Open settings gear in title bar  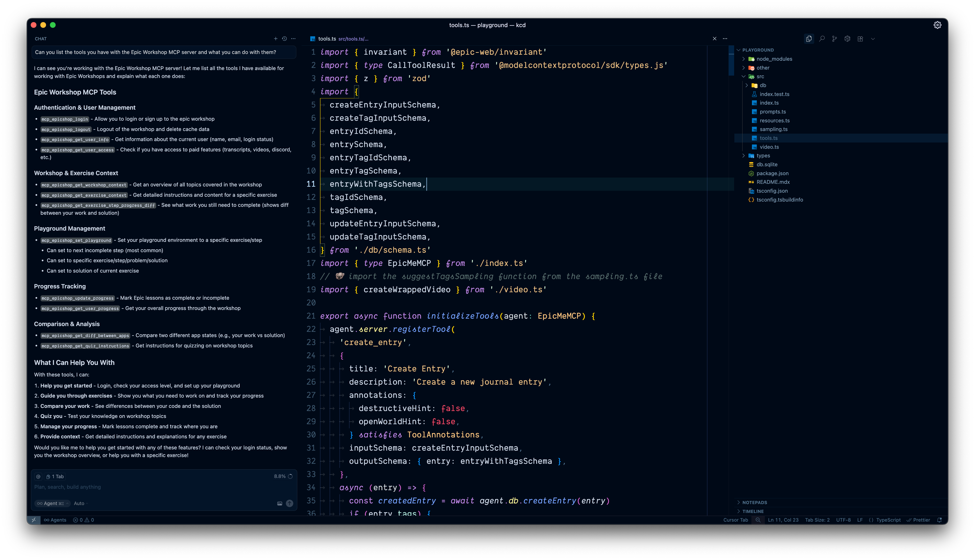938,25
